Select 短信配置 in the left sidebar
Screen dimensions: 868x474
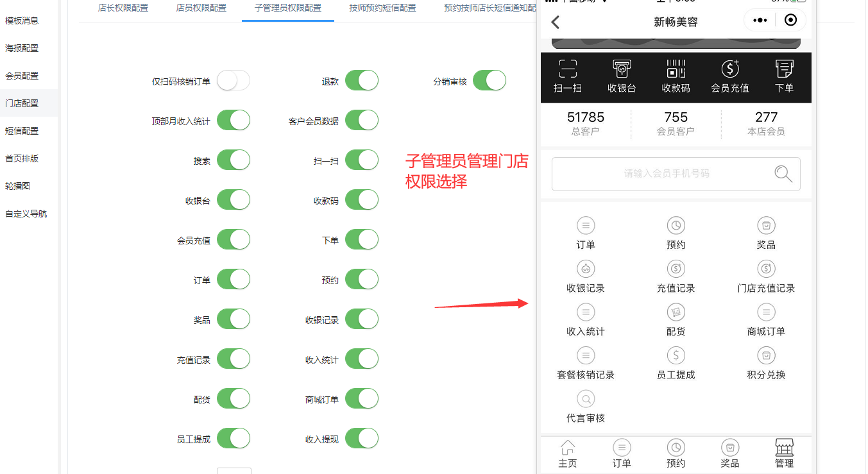point(22,131)
